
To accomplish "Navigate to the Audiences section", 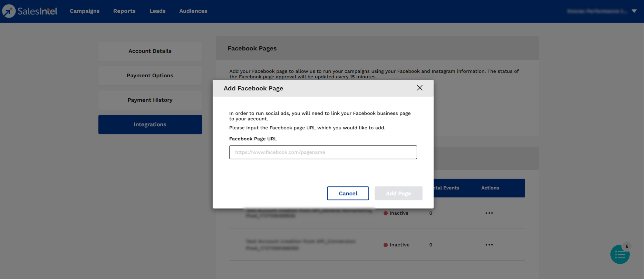I will coord(193,11).
